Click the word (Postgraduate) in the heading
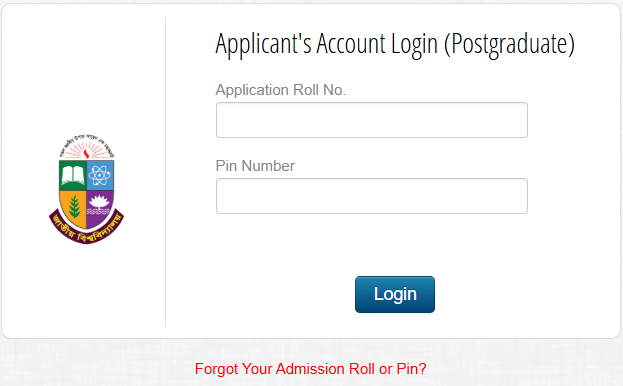Image resolution: width=623 pixels, height=386 pixels. point(509,44)
